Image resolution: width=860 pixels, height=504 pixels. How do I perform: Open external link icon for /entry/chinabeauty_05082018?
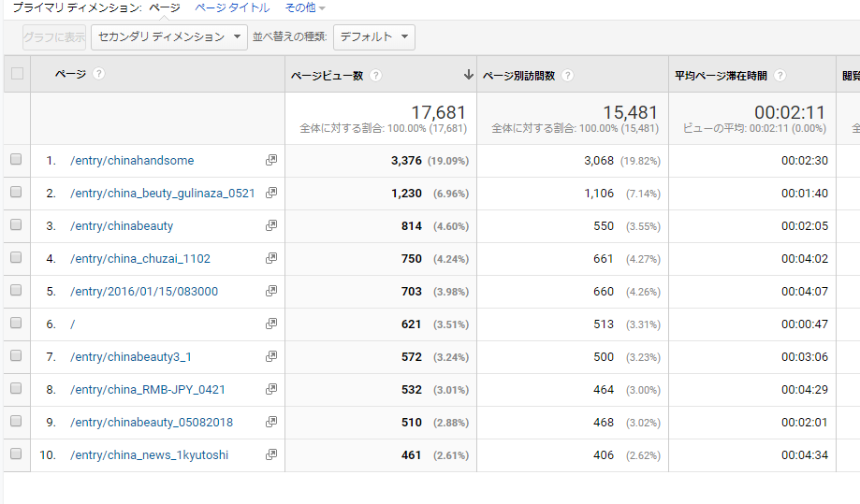point(271,422)
